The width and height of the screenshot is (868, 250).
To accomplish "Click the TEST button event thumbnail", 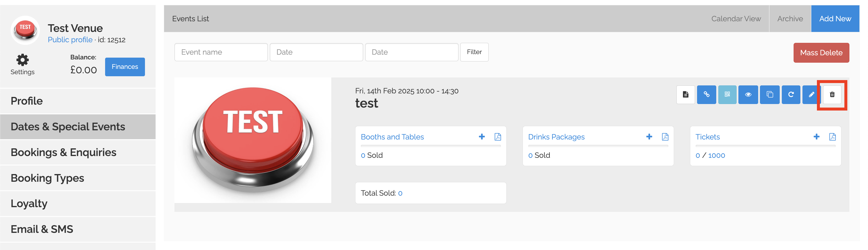I will coord(252,140).
